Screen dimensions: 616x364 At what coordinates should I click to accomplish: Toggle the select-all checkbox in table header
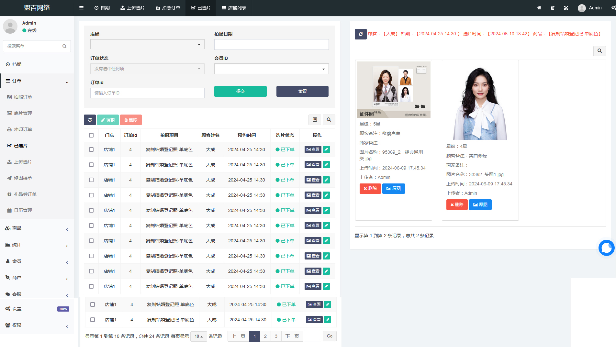[x=91, y=135]
